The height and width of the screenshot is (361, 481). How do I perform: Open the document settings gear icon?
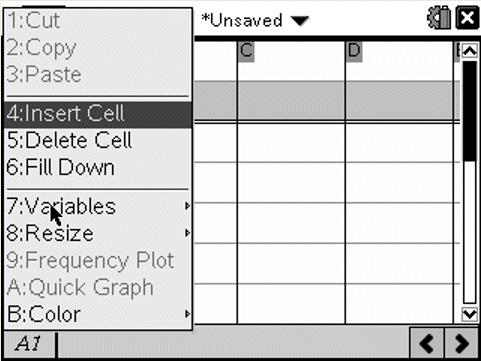[439, 18]
